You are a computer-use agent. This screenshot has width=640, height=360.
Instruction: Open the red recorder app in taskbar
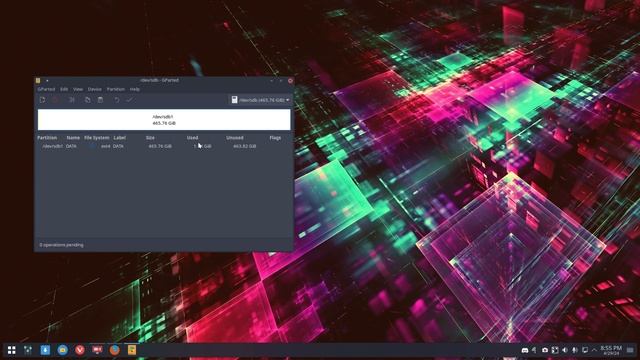point(97,350)
